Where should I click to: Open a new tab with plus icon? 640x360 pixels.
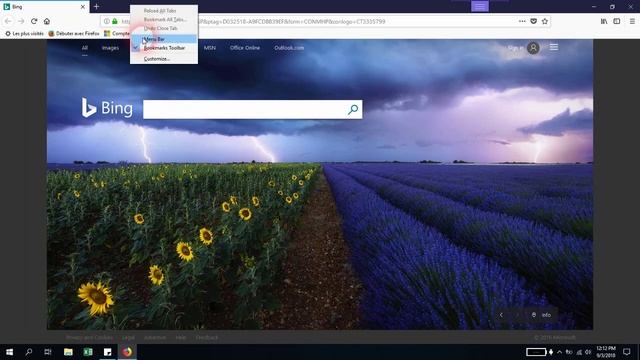pos(96,7)
